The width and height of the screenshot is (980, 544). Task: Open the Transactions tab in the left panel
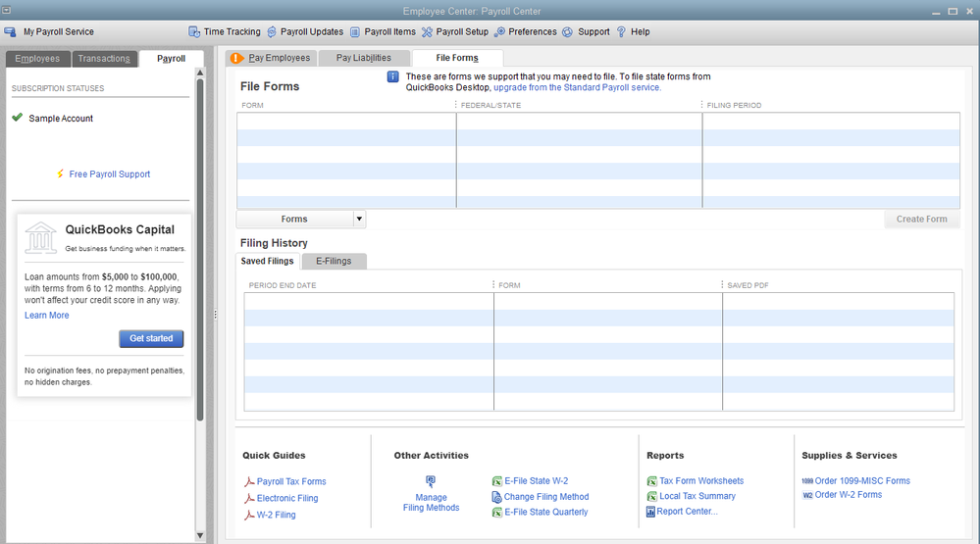pos(104,59)
